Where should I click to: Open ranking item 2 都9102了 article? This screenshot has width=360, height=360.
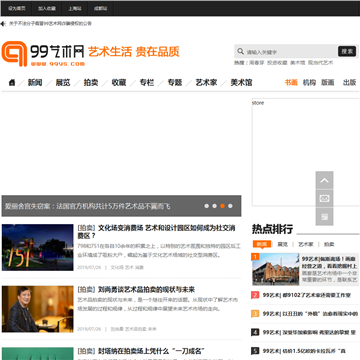click(307, 295)
